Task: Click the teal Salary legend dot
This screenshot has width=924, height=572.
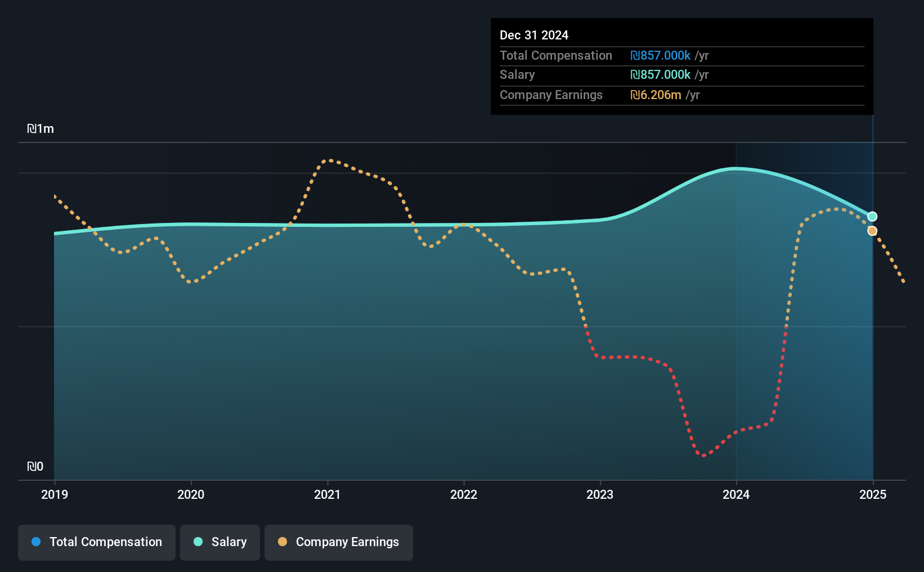Action: pos(198,542)
